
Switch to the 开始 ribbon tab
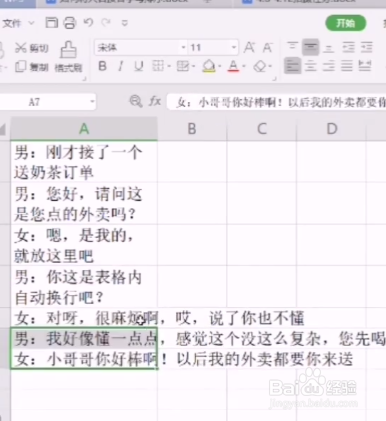346,23
